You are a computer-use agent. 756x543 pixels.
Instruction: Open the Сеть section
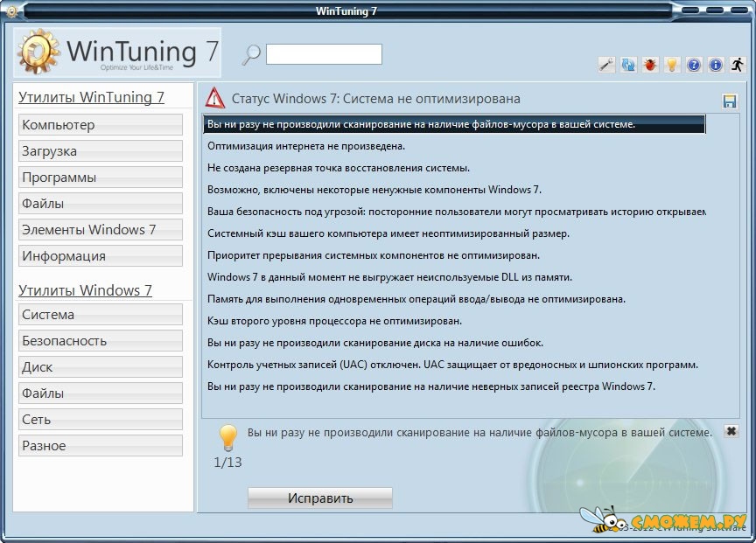coord(101,420)
